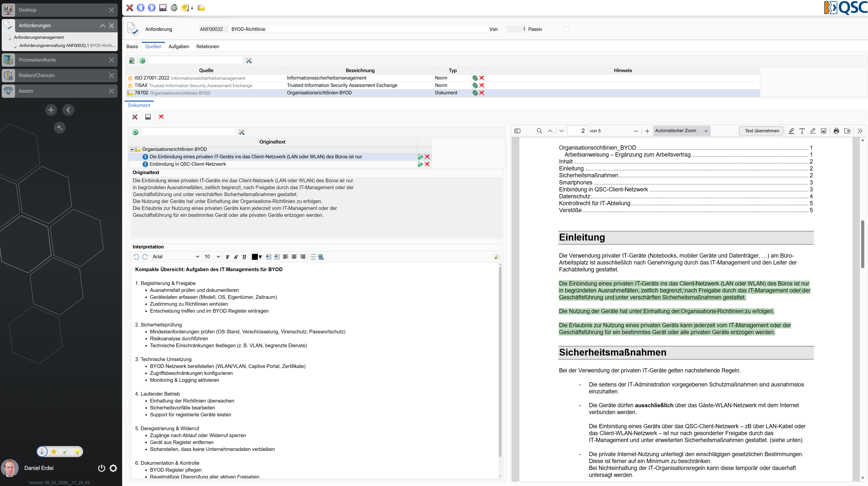Redo edit in Interpretation editor
This screenshot has height=486, width=868.
pyautogui.click(x=145, y=257)
